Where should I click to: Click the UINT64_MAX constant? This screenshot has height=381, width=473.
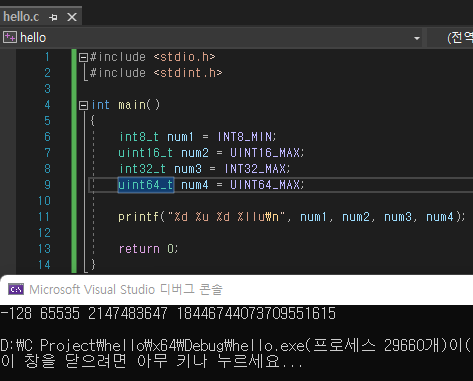[265, 185]
